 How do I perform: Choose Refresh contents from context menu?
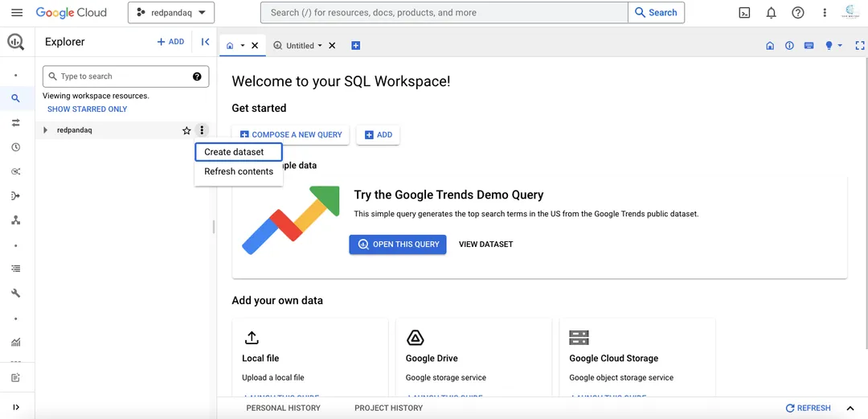(x=239, y=171)
